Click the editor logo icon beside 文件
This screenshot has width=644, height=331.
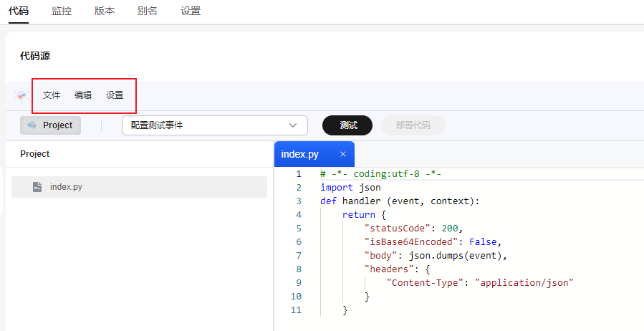21,95
